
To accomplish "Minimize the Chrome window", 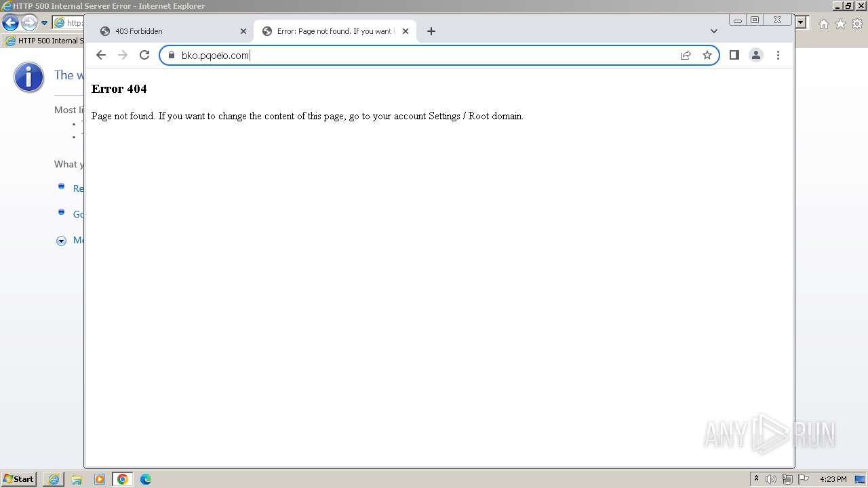I will (738, 20).
